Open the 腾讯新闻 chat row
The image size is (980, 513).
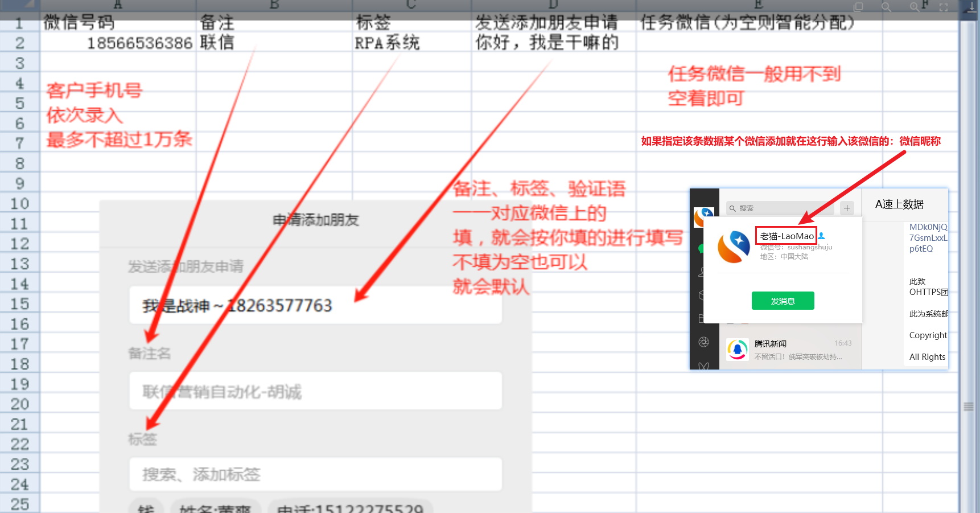790,350
